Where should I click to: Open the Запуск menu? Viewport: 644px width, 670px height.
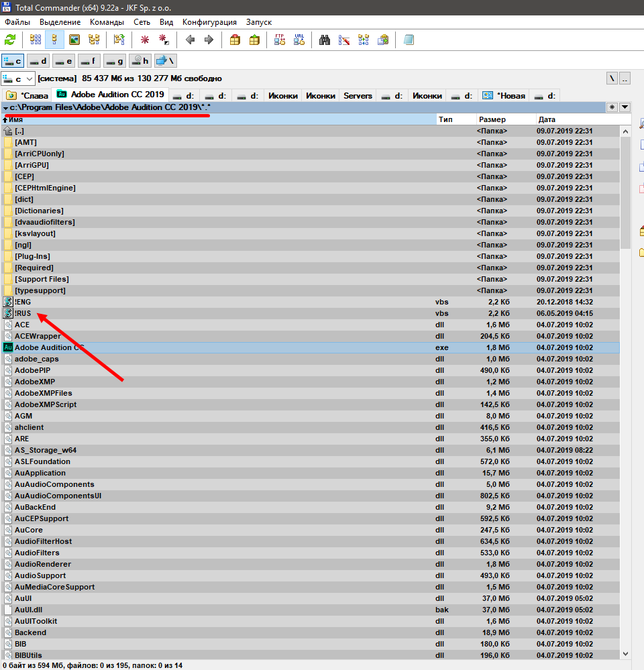click(259, 22)
